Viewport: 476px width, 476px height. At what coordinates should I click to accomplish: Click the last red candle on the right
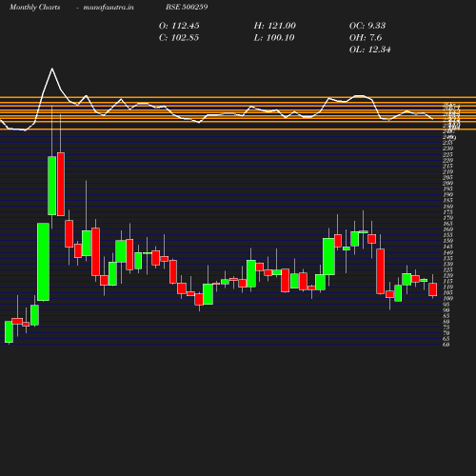point(432,289)
